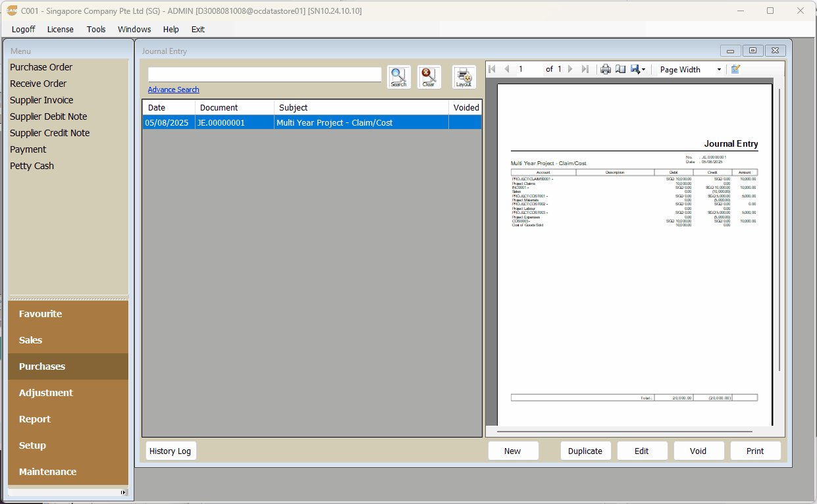Image resolution: width=817 pixels, height=504 pixels.
Task: Click the History Log button
Action: (x=171, y=451)
